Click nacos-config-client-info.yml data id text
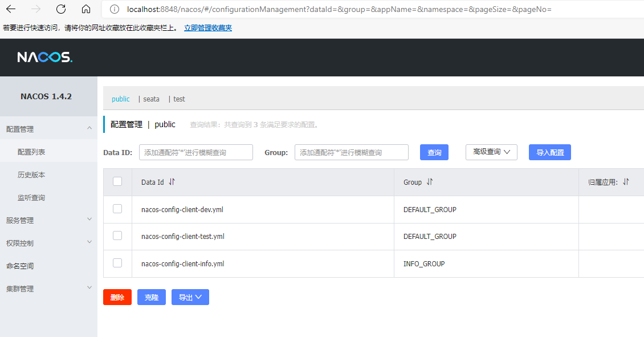The image size is (644, 337). pyautogui.click(x=183, y=264)
